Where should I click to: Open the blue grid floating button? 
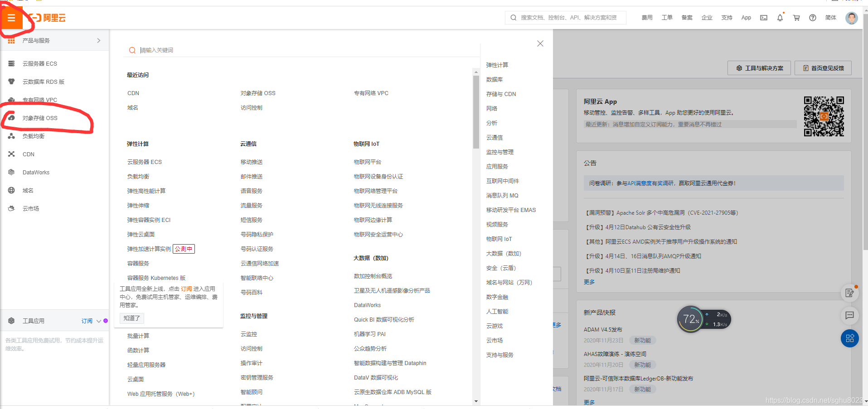tap(850, 338)
